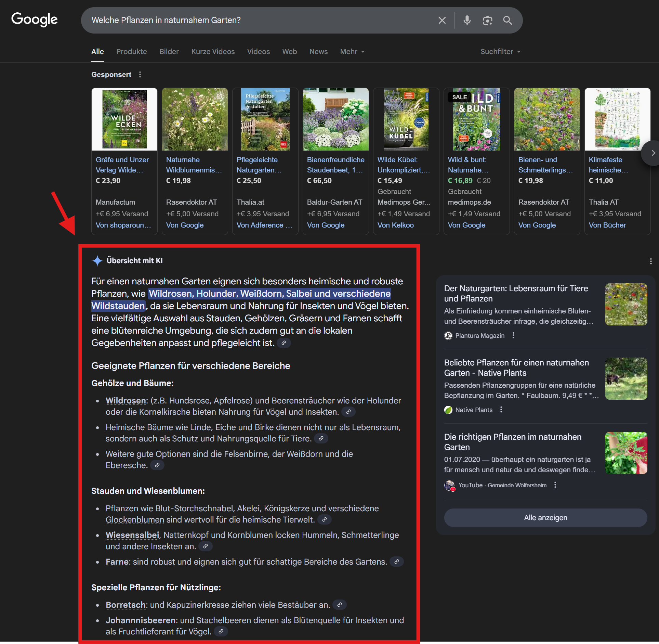Open the Wildrosen underlined link
This screenshot has height=644, width=659.
click(x=126, y=401)
